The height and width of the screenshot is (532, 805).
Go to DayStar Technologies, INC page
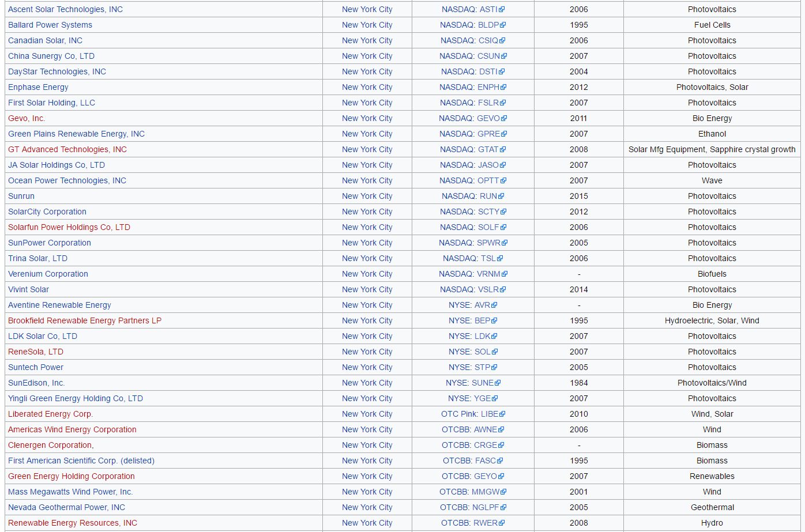pos(57,71)
